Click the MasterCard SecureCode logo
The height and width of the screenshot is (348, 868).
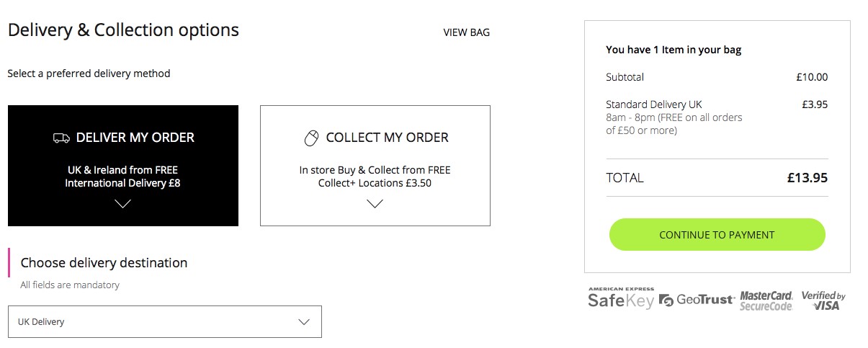coord(766,300)
